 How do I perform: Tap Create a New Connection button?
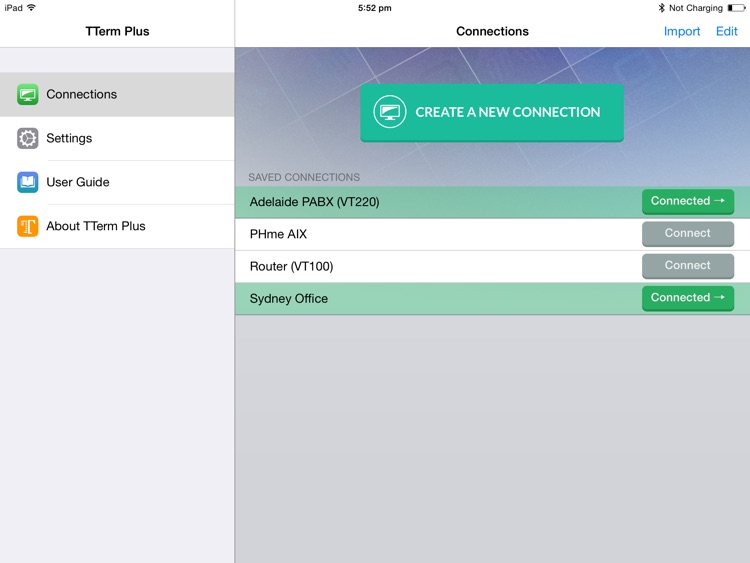[492, 112]
